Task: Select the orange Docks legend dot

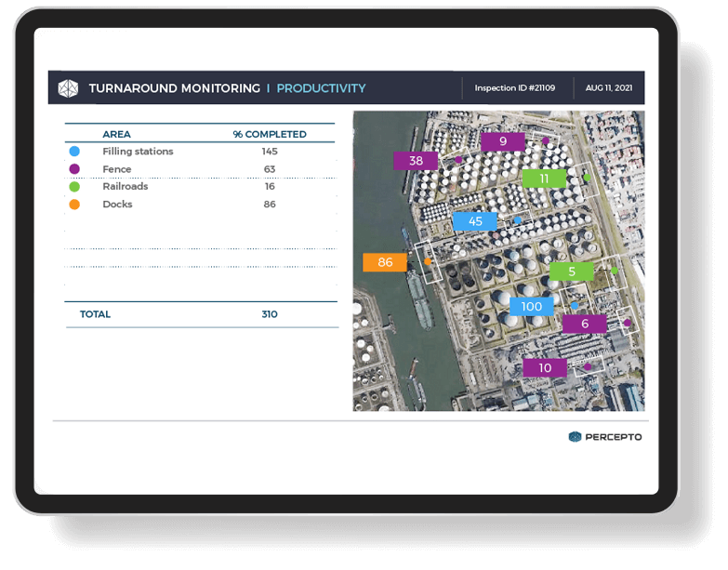Action: click(x=74, y=205)
